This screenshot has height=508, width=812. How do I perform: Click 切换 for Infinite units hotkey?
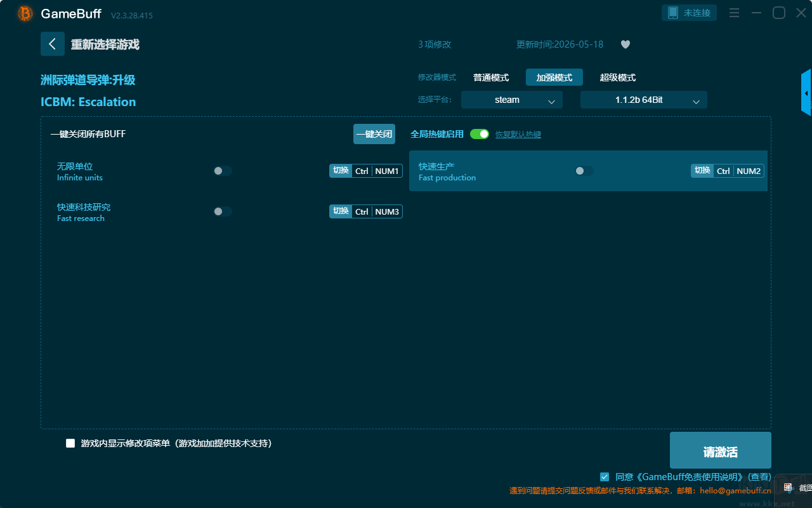coord(341,171)
